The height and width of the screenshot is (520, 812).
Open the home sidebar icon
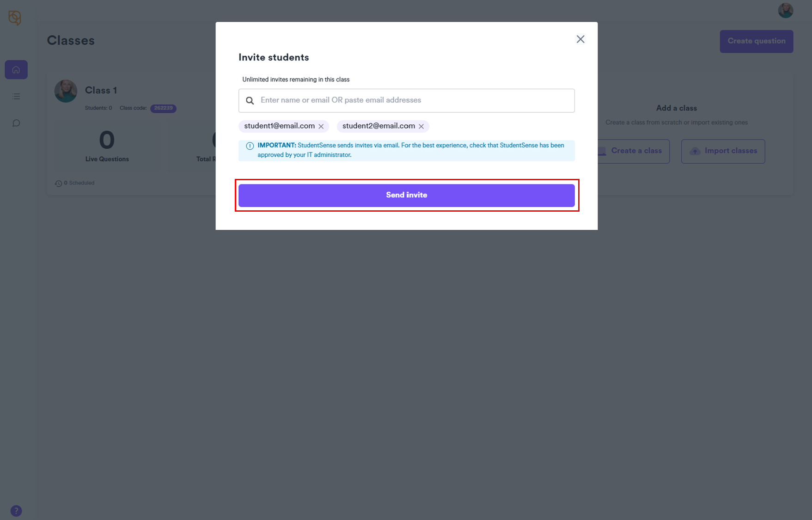(16, 70)
